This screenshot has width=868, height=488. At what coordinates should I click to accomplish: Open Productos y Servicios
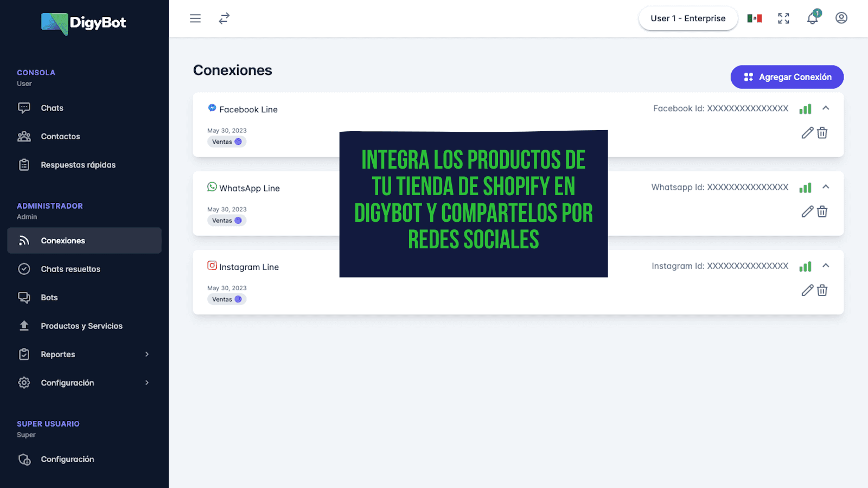(81, 325)
